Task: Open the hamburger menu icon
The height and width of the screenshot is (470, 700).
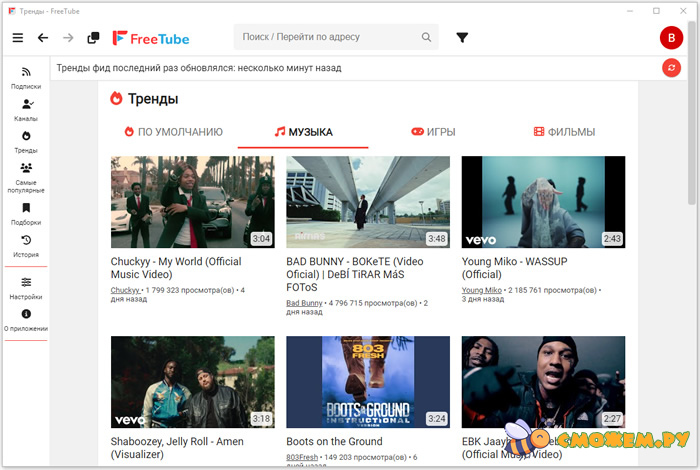Action: pyautogui.click(x=17, y=38)
